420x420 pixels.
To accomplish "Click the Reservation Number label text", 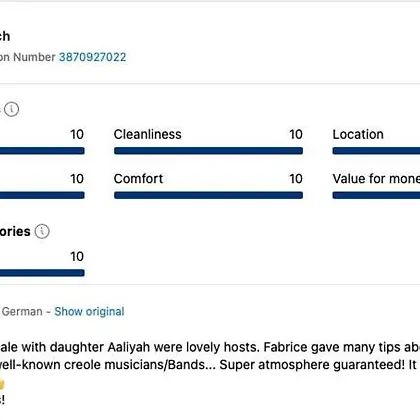I will (28, 57).
